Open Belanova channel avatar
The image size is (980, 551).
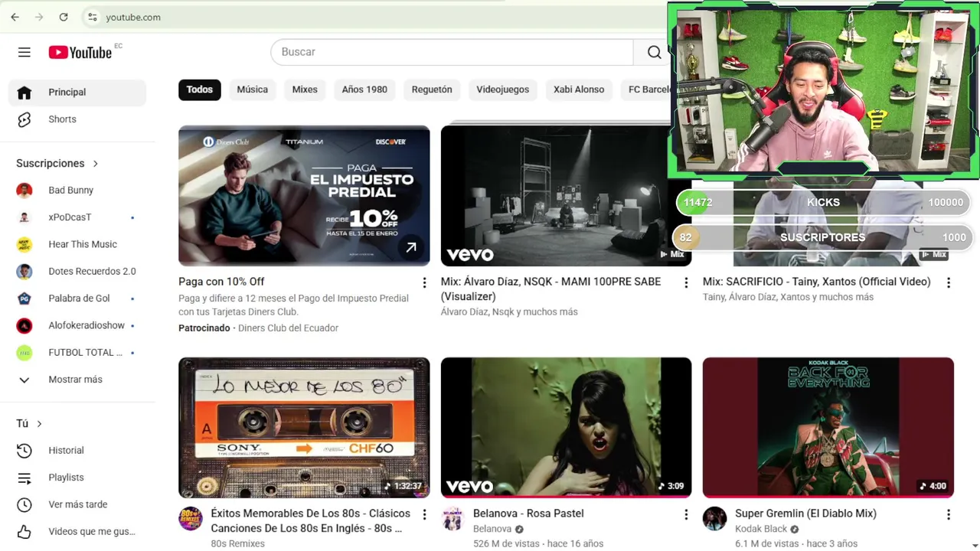pos(453,519)
